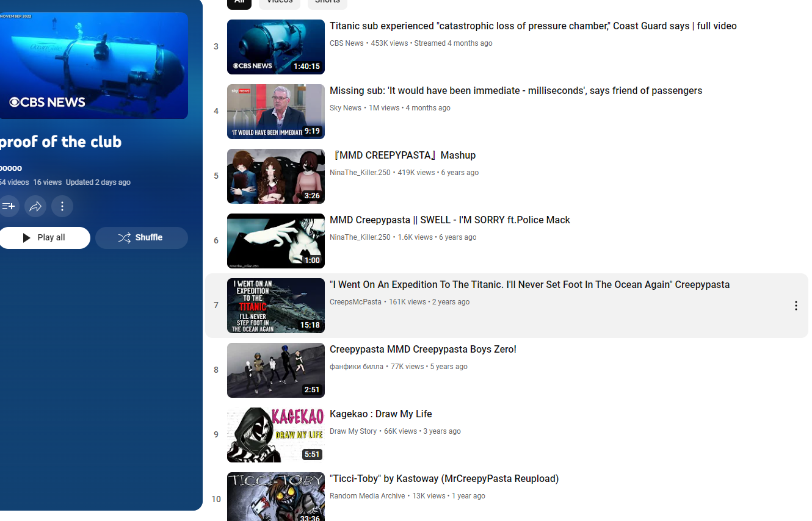Open SWELL I'M SORRY video thumbnail
This screenshot has width=812, height=521.
point(276,241)
